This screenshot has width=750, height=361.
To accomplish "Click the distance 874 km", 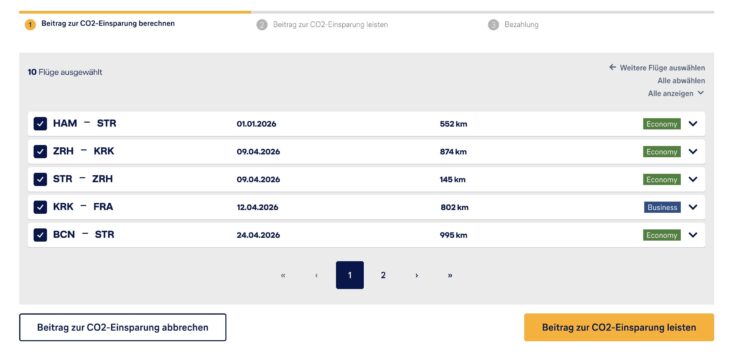I will pos(453,152).
